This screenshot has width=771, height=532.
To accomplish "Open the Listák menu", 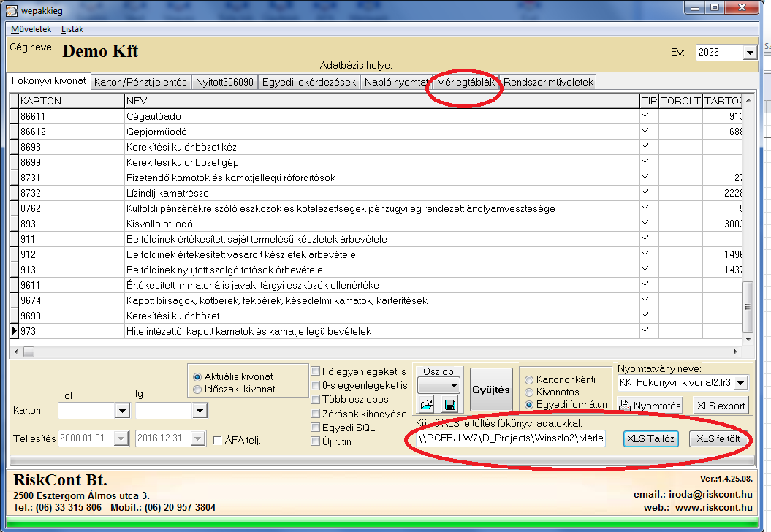I will click(x=72, y=29).
